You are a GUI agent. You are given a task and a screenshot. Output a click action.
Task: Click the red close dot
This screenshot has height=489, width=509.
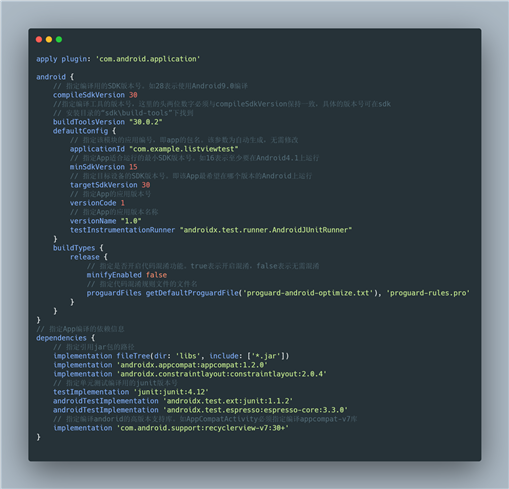point(39,39)
